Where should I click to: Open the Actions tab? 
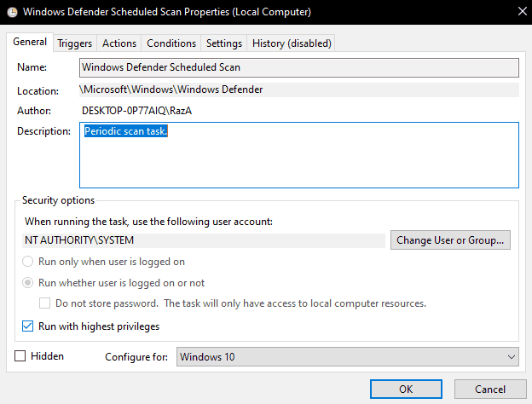[119, 43]
